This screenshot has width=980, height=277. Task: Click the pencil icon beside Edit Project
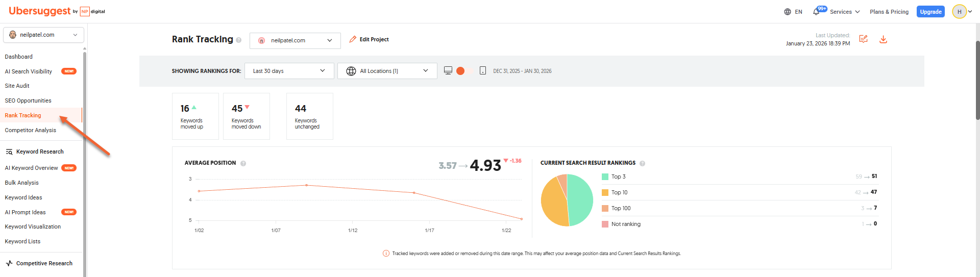click(x=353, y=39)
